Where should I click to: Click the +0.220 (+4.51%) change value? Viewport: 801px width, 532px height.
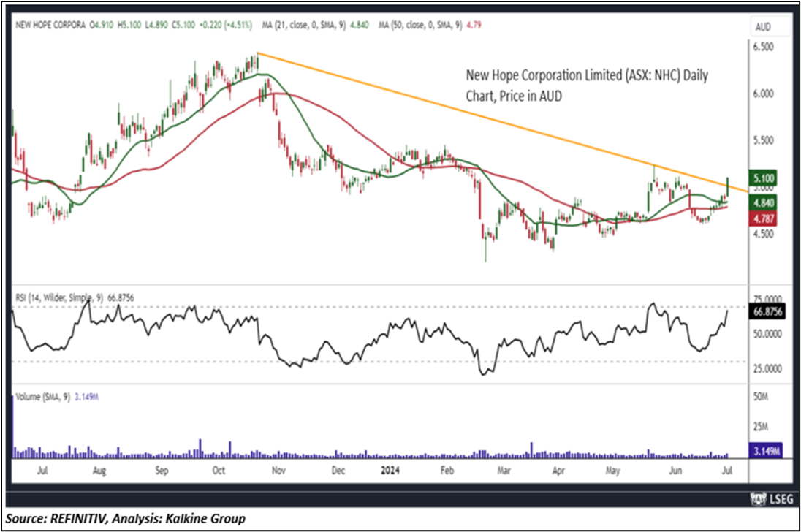(x=225, y=25)
